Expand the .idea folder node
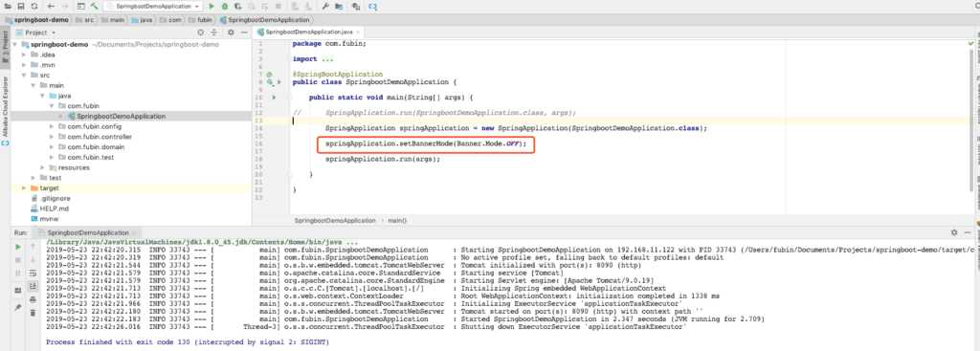The height and width of the screenshot is (351, 980). click(25, 55)
